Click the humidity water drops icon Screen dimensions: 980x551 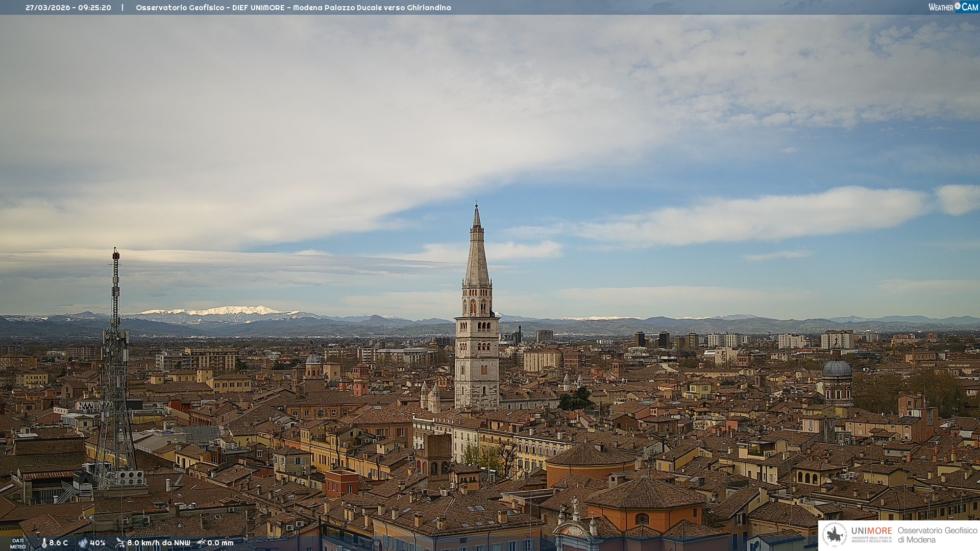pyautogui.click(x=83, y=543)
